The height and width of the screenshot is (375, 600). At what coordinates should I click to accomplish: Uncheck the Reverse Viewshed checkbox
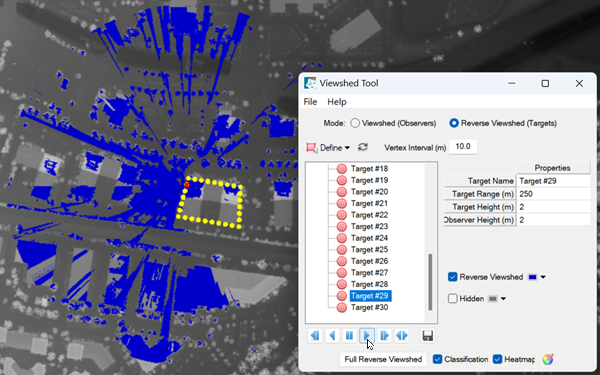point(452,277)
